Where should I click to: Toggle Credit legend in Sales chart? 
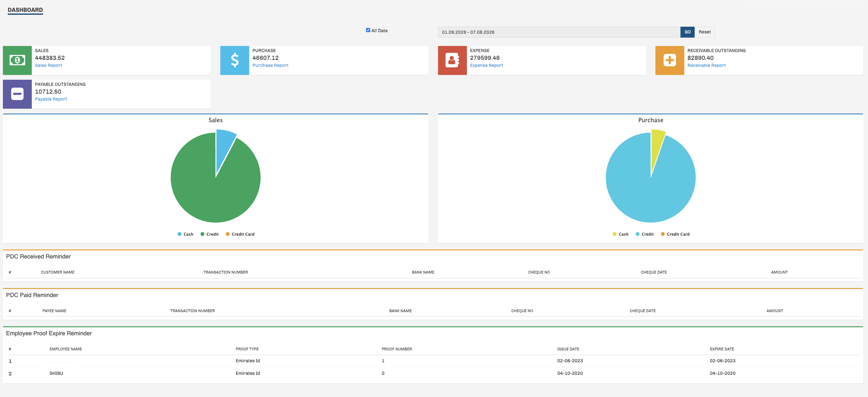click(210, 234)
